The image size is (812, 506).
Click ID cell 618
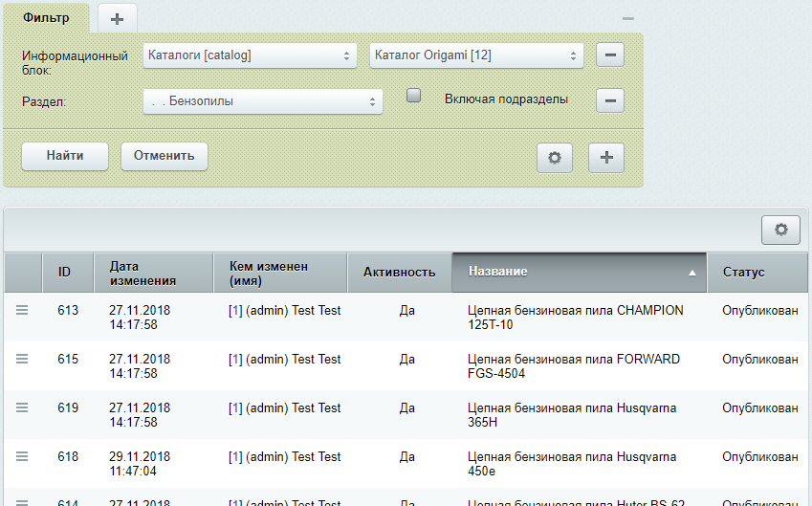tap(68, 456)
